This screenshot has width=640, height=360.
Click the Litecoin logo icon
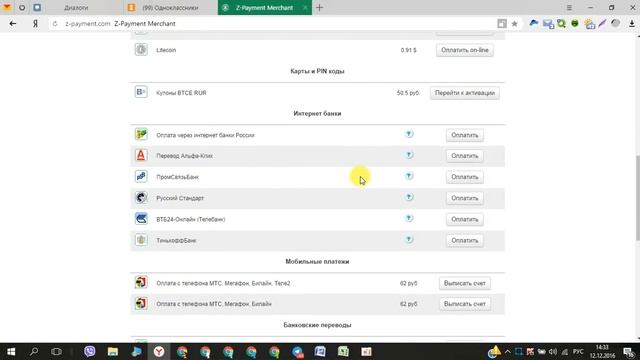[141, 50]
